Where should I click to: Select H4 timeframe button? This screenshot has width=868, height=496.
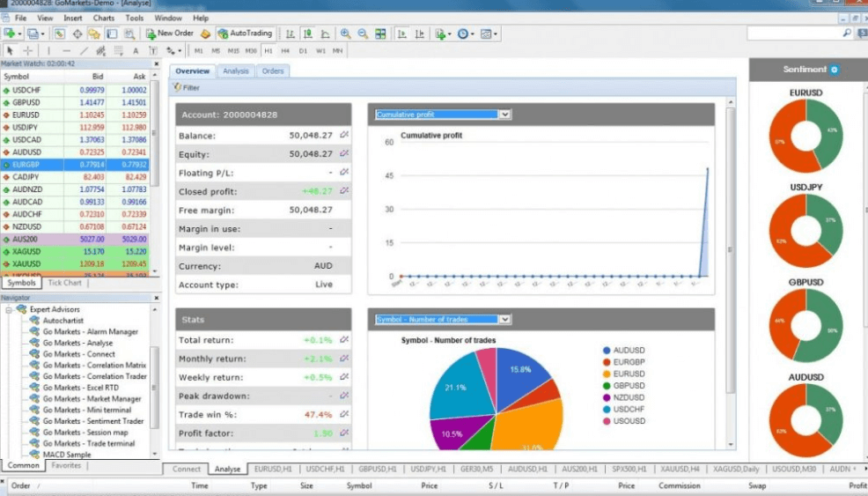pyautogui.click(x=285, y=50)
